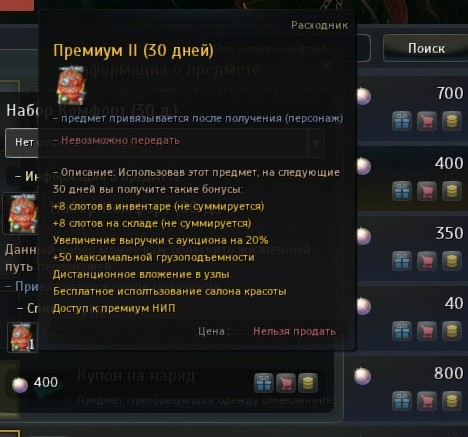Click the coins icon for 40 pearl item
The width and height of the screenshot is (468, 437).
click(452, 331)
